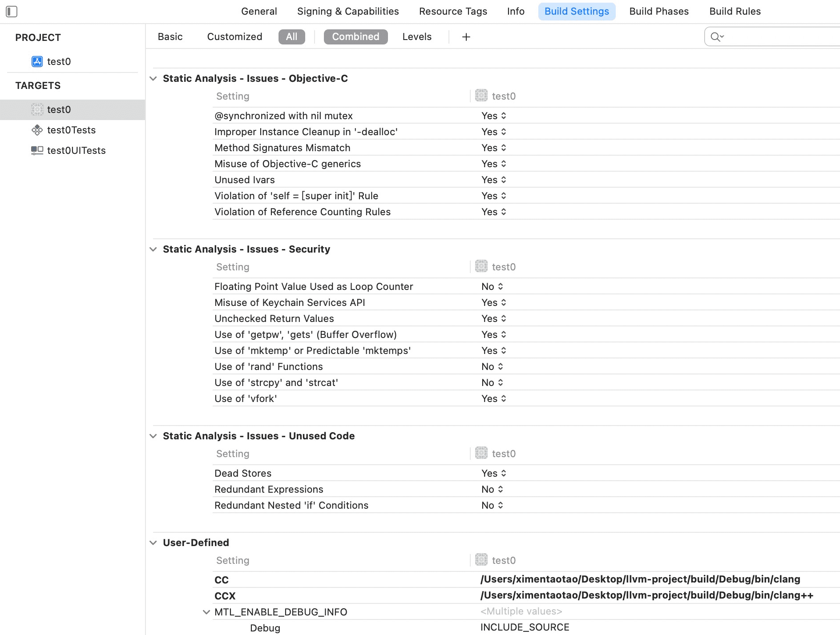
Task: Select the CC user-defined setting name
Action: click(x=222, y=580)
